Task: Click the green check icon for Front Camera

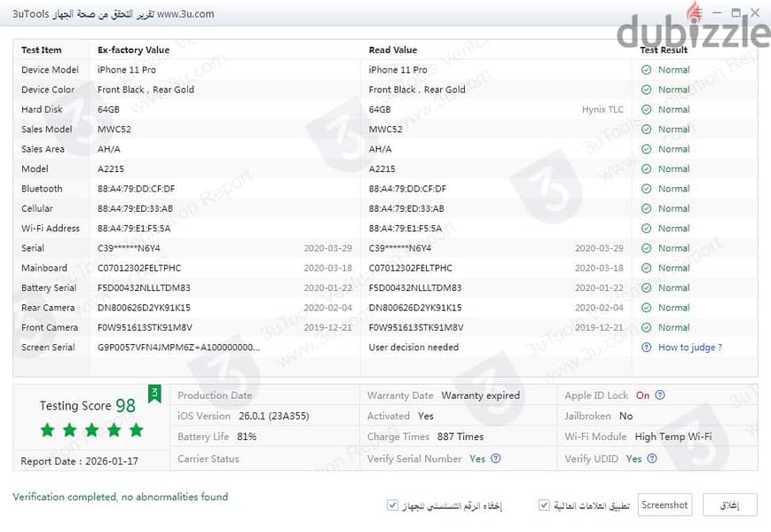Action: pyautogui.click(x=646, y=327)
